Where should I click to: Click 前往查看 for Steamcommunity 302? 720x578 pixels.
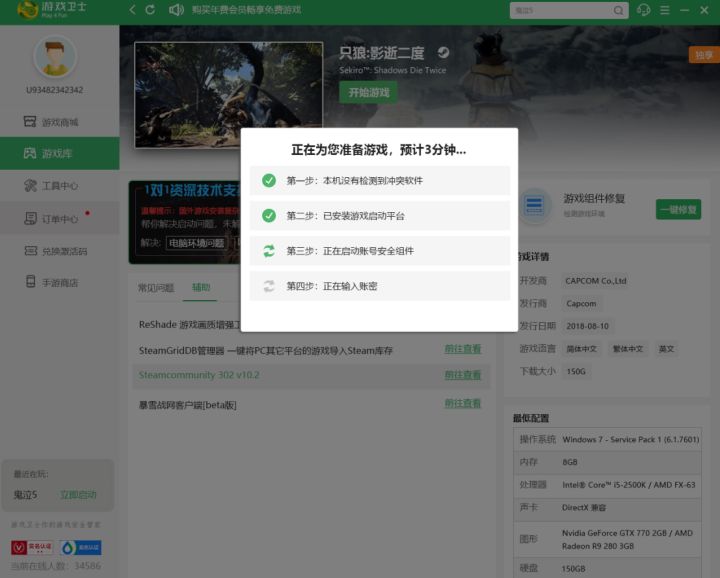tap(462, 375)
